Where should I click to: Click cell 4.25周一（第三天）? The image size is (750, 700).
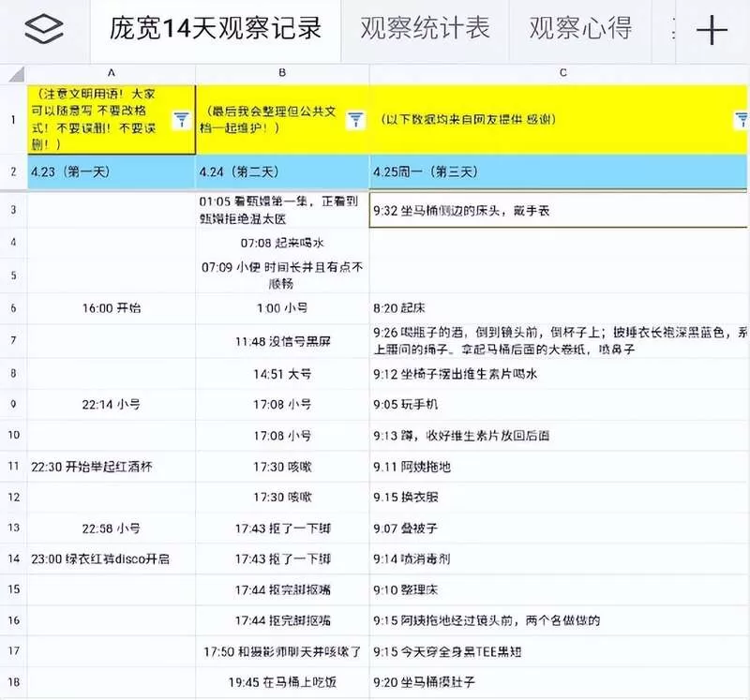click(x=559, y=171)
